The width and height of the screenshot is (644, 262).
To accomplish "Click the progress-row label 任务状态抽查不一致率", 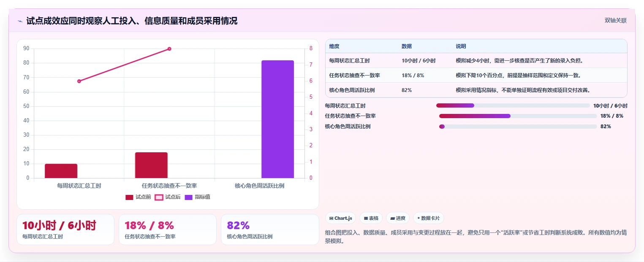I will [x=350, y=116].
